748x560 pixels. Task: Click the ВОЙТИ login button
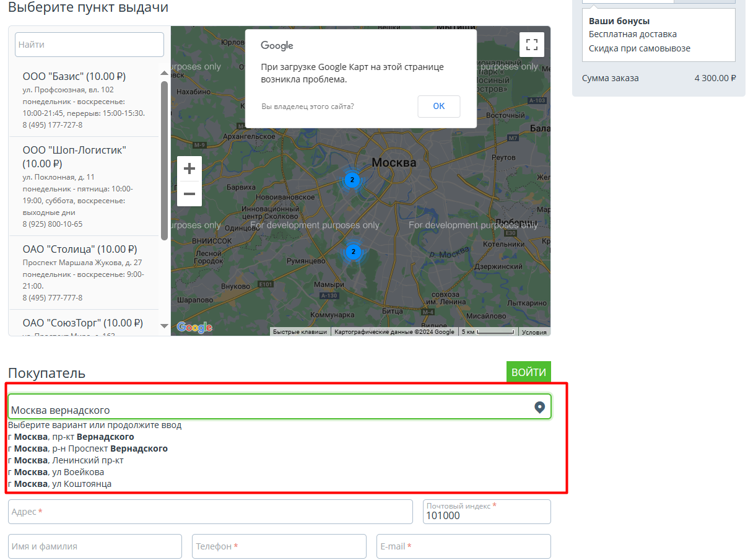[x=529, y=372]
